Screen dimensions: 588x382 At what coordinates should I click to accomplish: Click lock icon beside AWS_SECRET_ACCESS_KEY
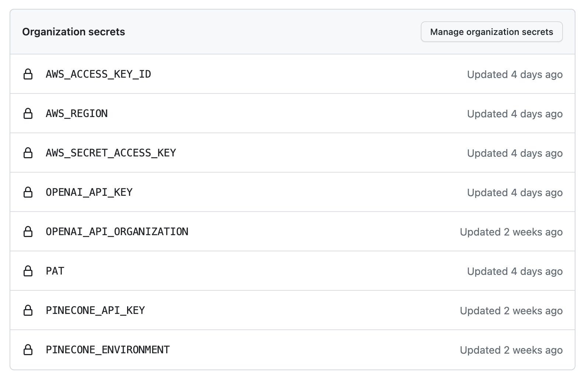28,153
